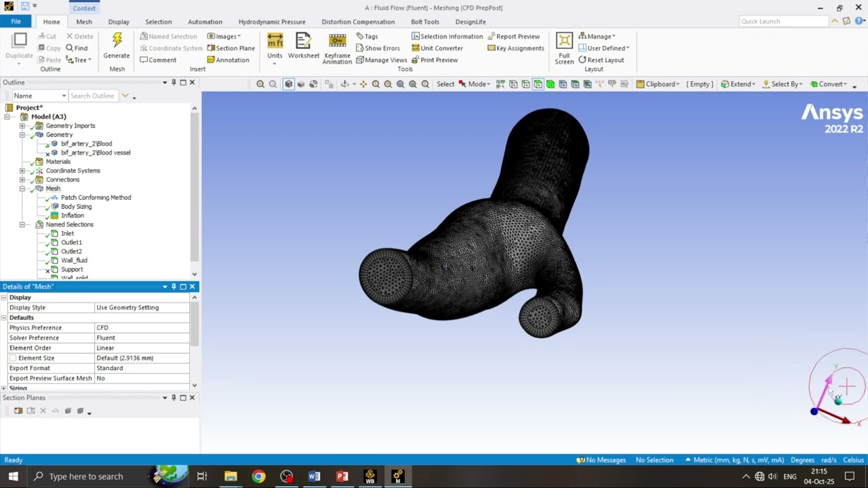This screenshot has height=488, width=868.
Task: Open Selection Information
Action: (447, 36)
